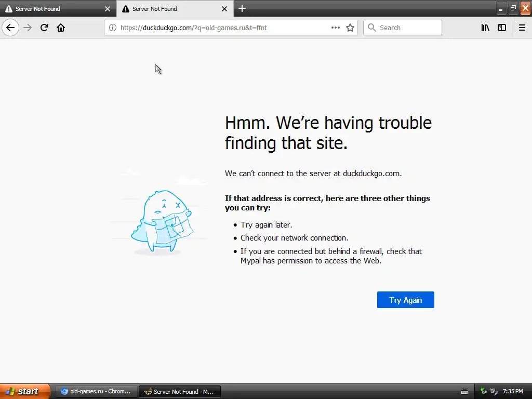Go back to the previous page
Image resolution: width=532 pixels, height=399 pixels.
(10, 28)
